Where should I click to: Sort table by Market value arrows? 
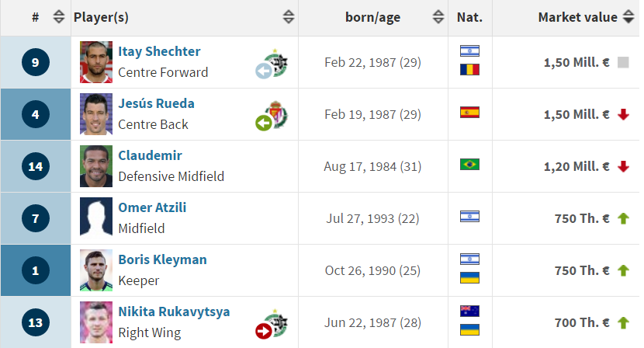628,17
